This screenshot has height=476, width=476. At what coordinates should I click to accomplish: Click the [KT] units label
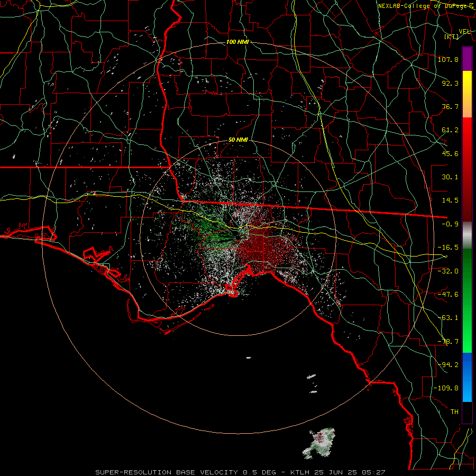[452, 36]
